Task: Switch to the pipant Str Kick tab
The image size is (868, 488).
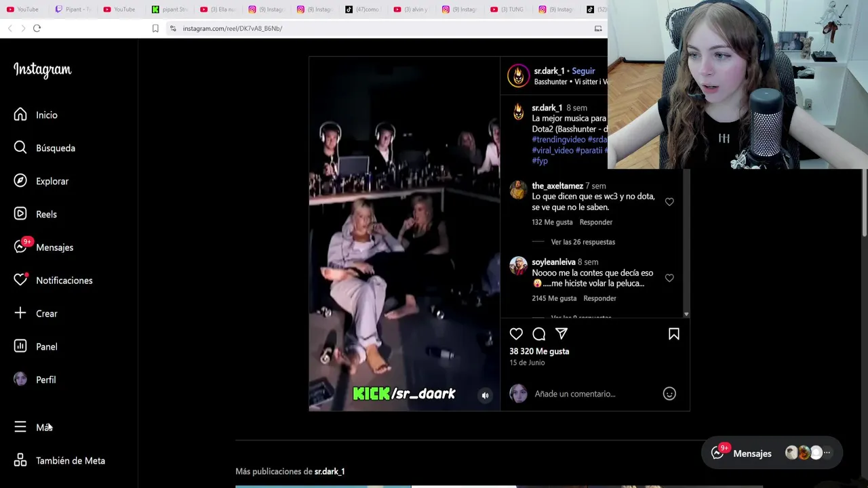Action: [x=170, y=9]
